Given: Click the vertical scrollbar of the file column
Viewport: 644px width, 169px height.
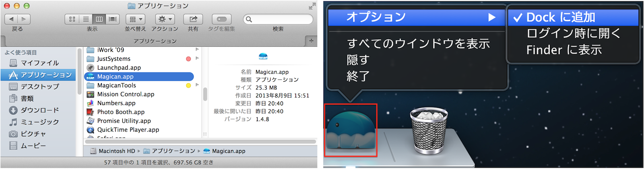Looking at the screenshot, I should click(205, 95).
